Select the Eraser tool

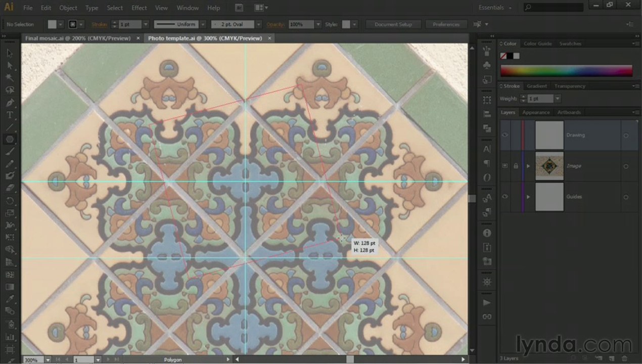[x=10, y=188]
